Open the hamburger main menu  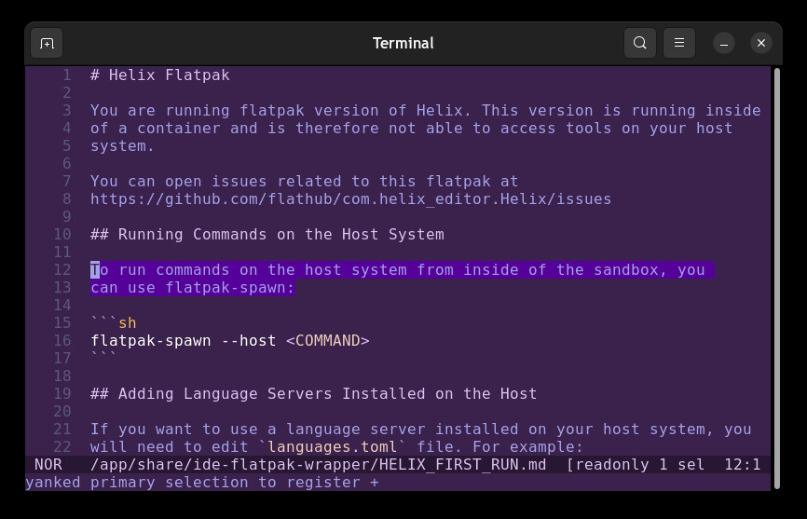click(x=679, y=43)
